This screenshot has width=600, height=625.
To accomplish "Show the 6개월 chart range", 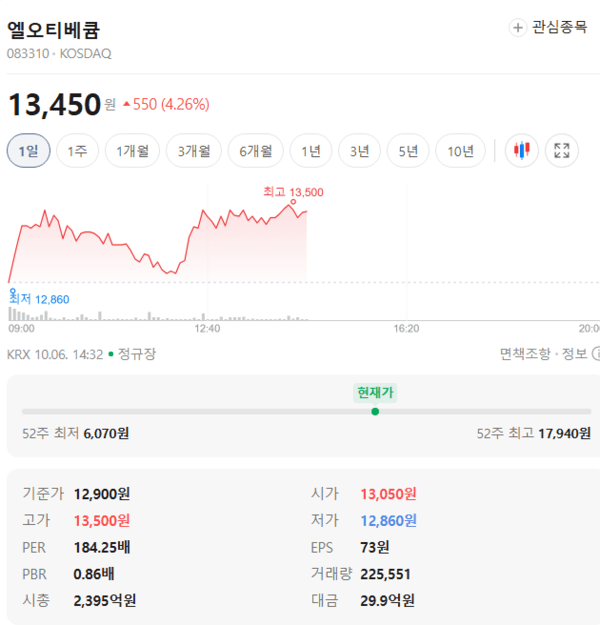I will coord(256,151).
